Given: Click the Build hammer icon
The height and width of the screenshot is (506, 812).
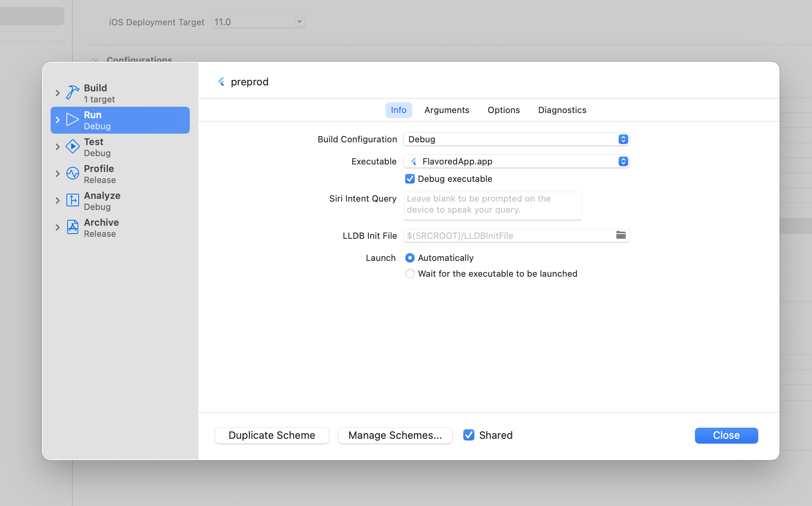Looking at the screenshot, I should pos(72,93).
